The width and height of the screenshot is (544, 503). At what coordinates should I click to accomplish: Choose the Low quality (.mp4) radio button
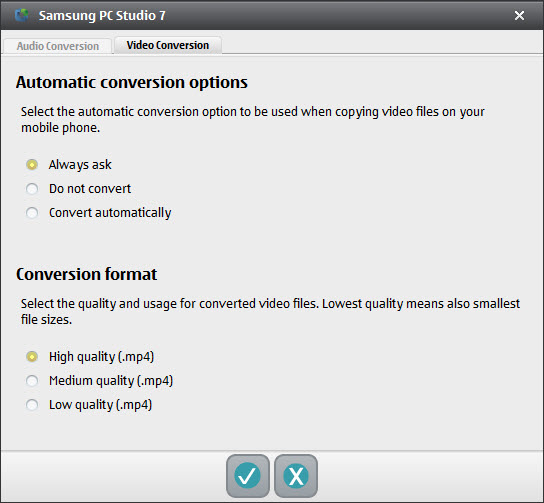pos(32,404)
